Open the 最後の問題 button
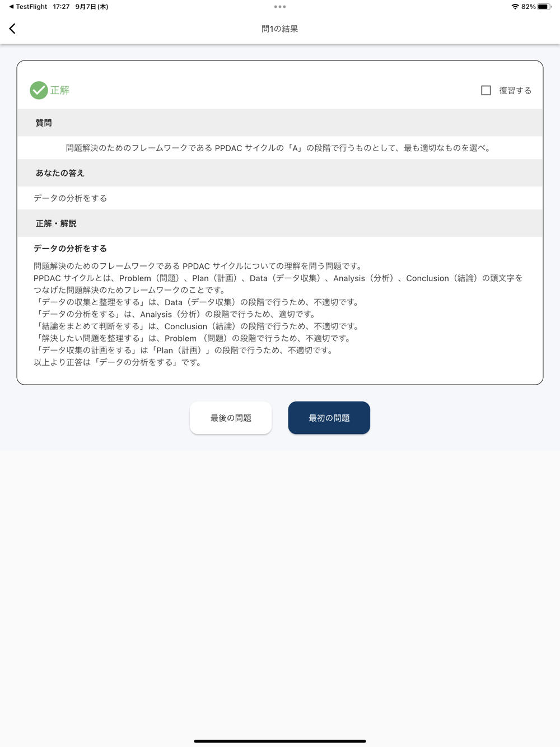Screen dimensions: 560x747 click(231, 418)
